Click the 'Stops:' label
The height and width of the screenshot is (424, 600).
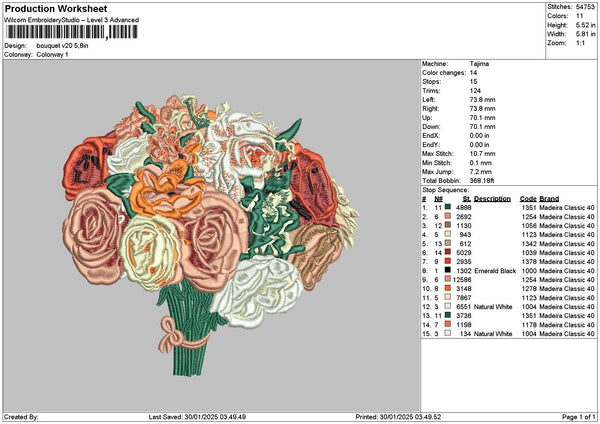point(431,82)
